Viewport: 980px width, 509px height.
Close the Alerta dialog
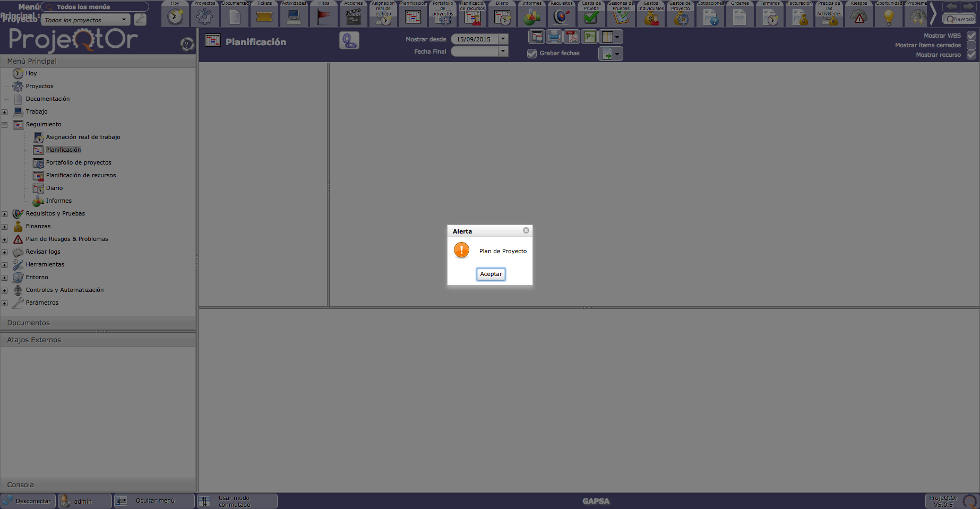pos(526,230)
